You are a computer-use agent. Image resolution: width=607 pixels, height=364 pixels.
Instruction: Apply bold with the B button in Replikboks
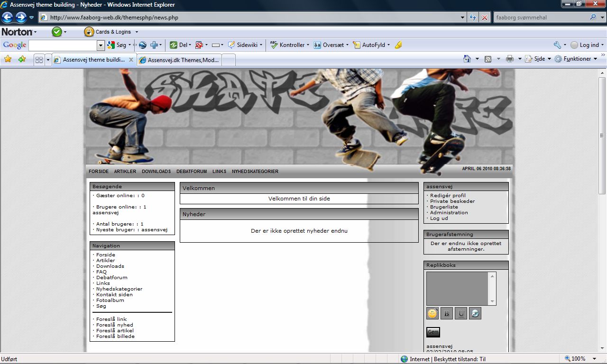tap(446, 313)
